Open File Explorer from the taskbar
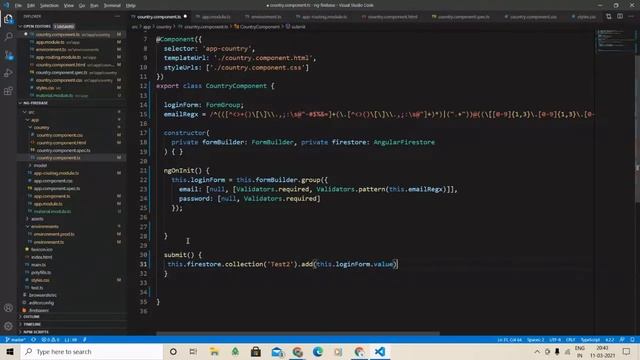Viewport: 640px width, 360px height. tap(214, 351)
